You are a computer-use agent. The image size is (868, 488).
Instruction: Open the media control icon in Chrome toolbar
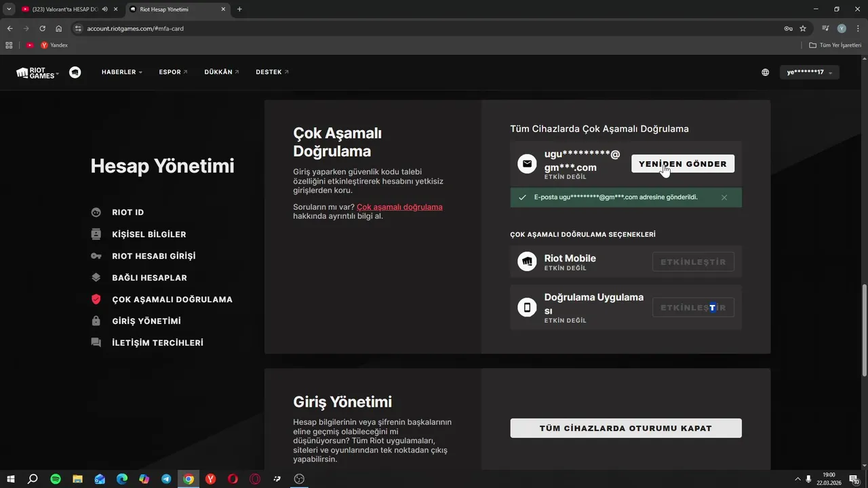(x=825, y=28)
